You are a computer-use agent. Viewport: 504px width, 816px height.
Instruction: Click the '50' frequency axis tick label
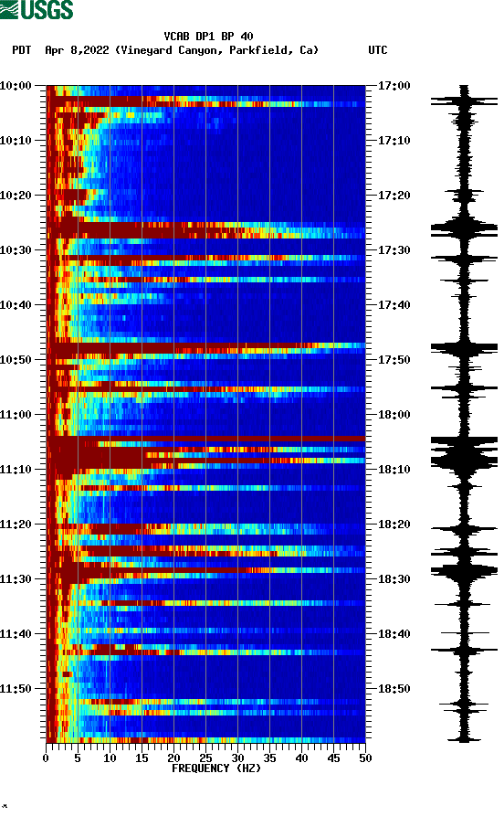coord(365,758)
